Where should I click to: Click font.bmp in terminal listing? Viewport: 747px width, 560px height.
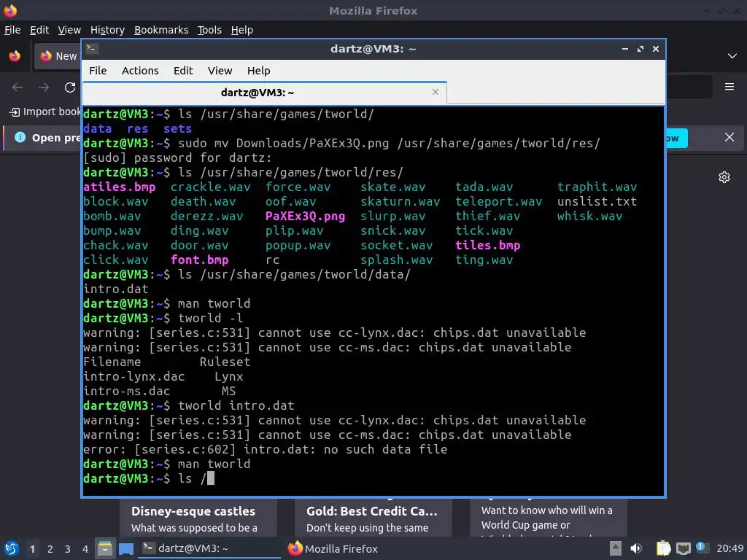199,260
